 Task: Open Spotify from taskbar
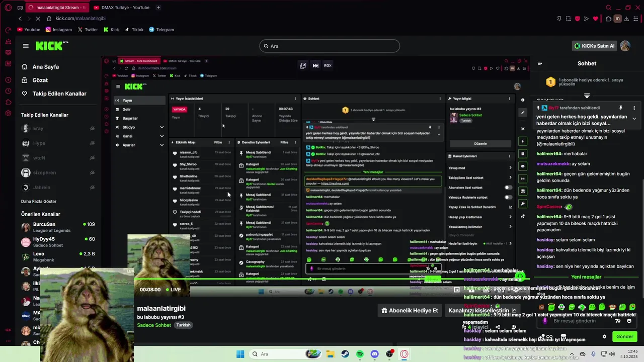pos(360,354)
